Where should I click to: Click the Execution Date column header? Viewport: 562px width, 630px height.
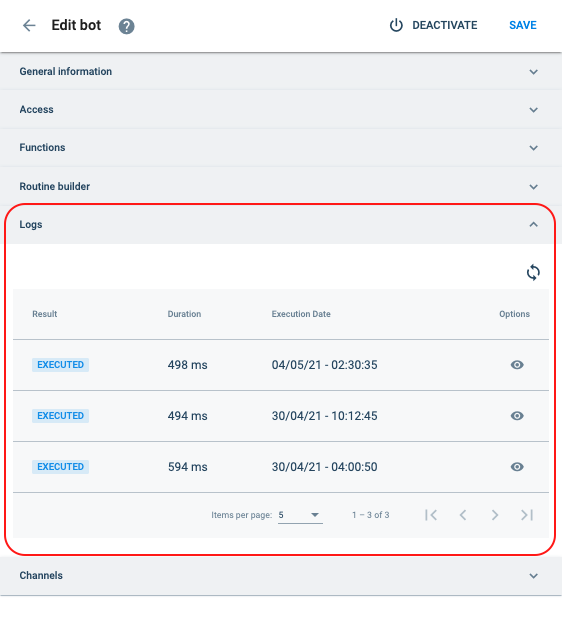[301, 314]
